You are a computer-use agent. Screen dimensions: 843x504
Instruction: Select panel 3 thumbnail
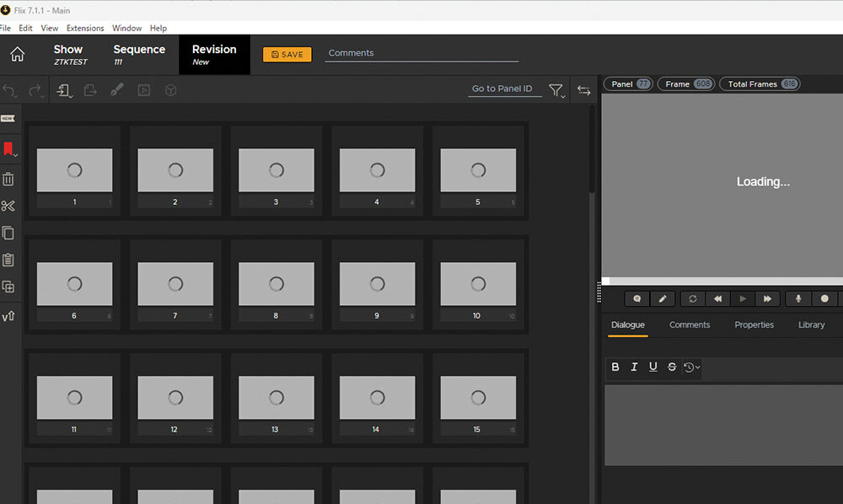click(277, 171)
